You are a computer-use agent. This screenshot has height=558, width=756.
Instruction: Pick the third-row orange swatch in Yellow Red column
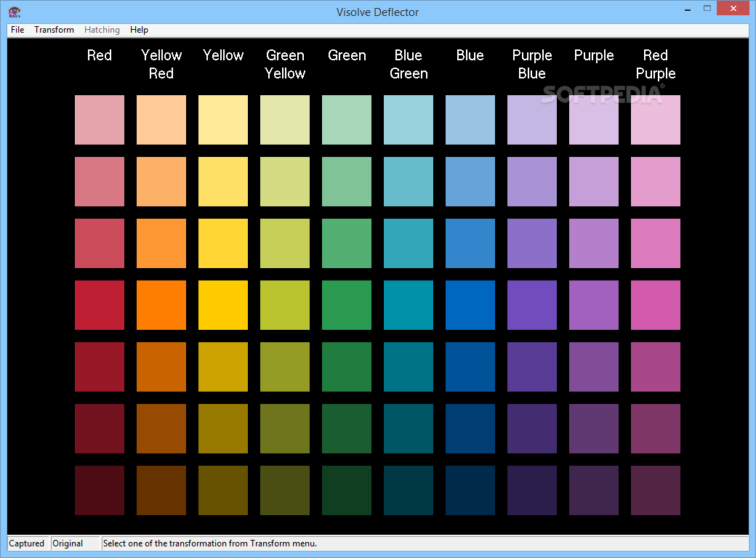(161, 243)
